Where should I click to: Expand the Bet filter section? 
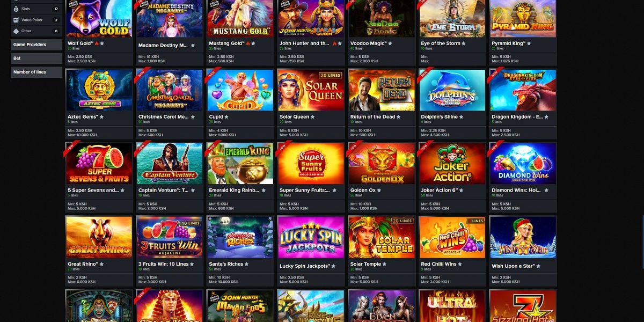(x=36, y=58)
